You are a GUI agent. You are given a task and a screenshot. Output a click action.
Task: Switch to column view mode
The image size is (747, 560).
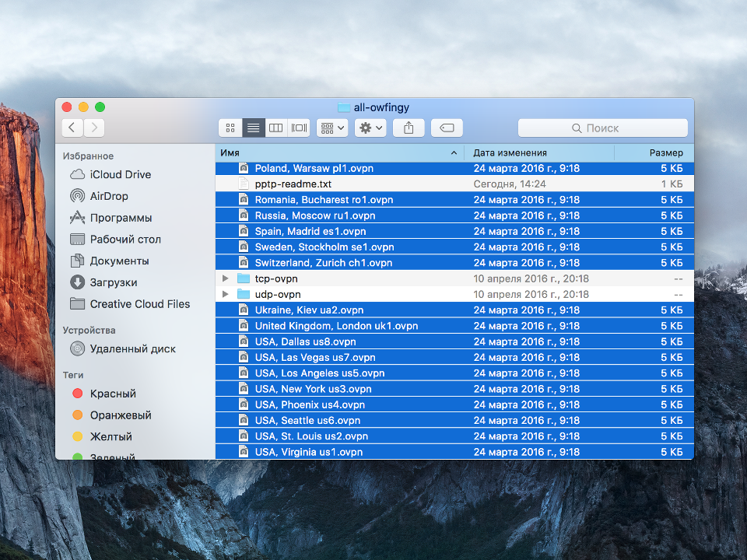275,128
